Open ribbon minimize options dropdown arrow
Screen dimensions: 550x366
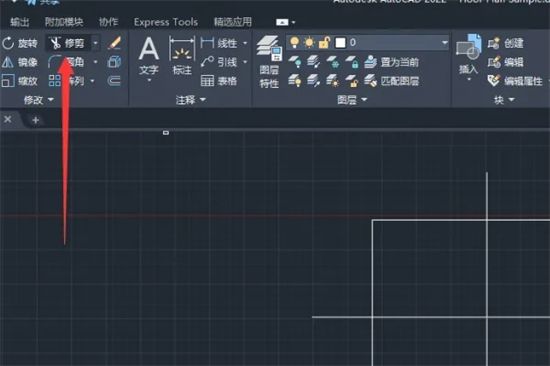[x=294, y=22]
